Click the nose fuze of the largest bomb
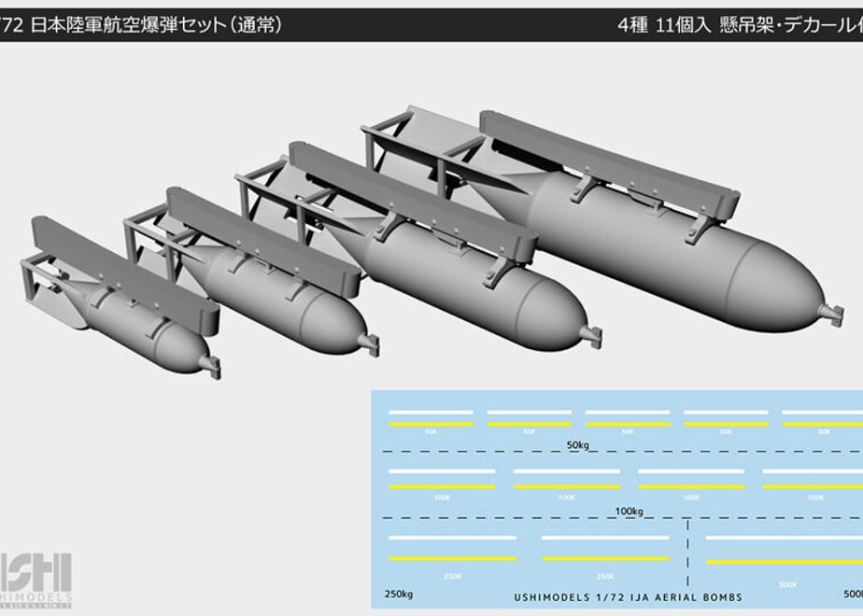This screenshot has height=616, width=863. click(x=831, y=315)
